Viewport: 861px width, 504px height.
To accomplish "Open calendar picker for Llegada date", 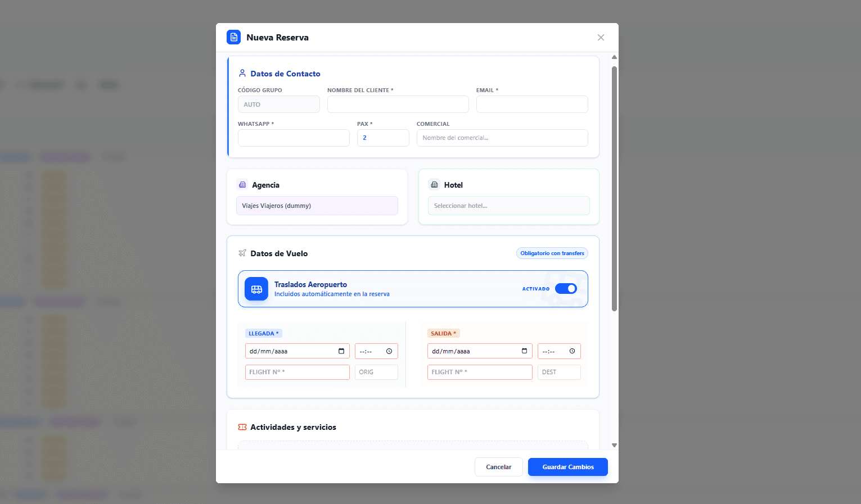I will [341, 351].
